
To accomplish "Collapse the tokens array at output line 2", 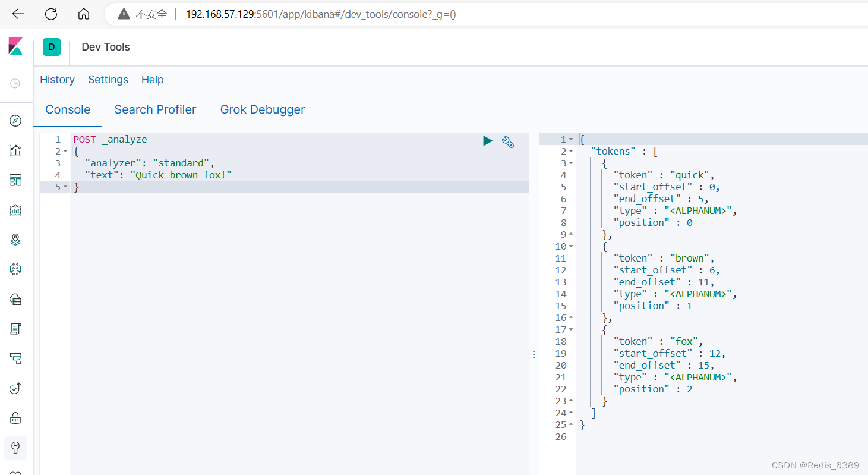I will tap(571, 151).
